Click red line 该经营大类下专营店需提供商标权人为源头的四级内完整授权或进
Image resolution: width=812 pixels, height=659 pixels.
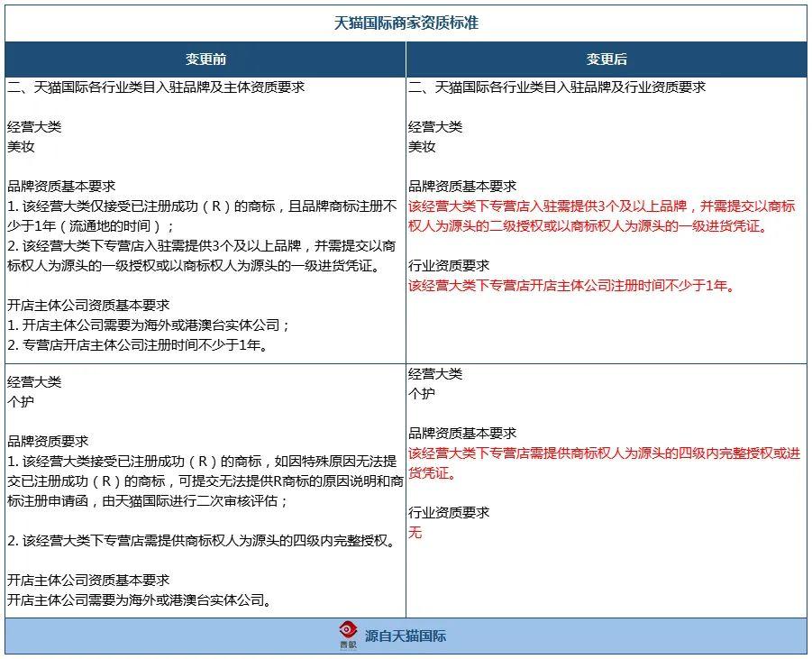605,453
